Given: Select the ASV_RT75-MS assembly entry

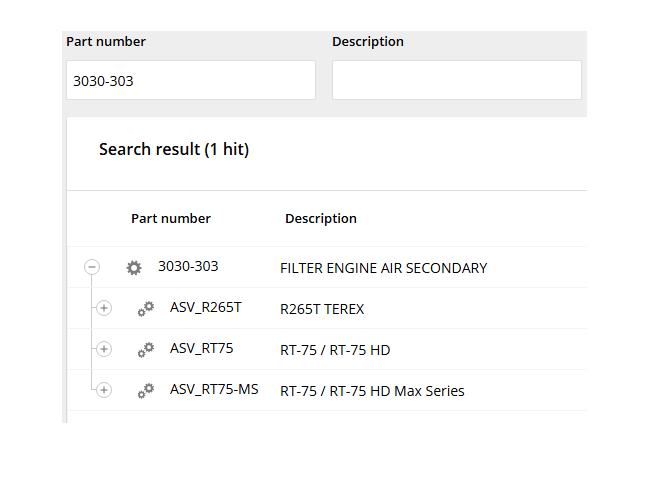Looking at the screenshot, I should 214,389.
